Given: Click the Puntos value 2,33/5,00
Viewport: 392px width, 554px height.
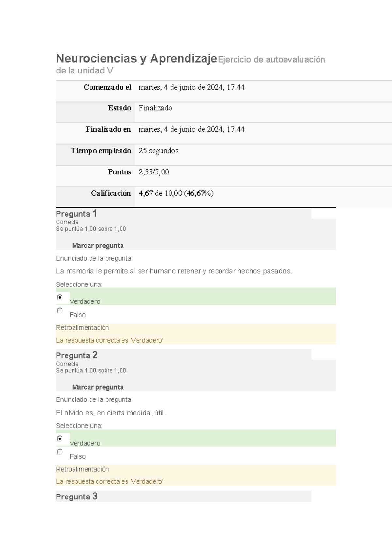Looking at the screenshot, I should (154, 172).
